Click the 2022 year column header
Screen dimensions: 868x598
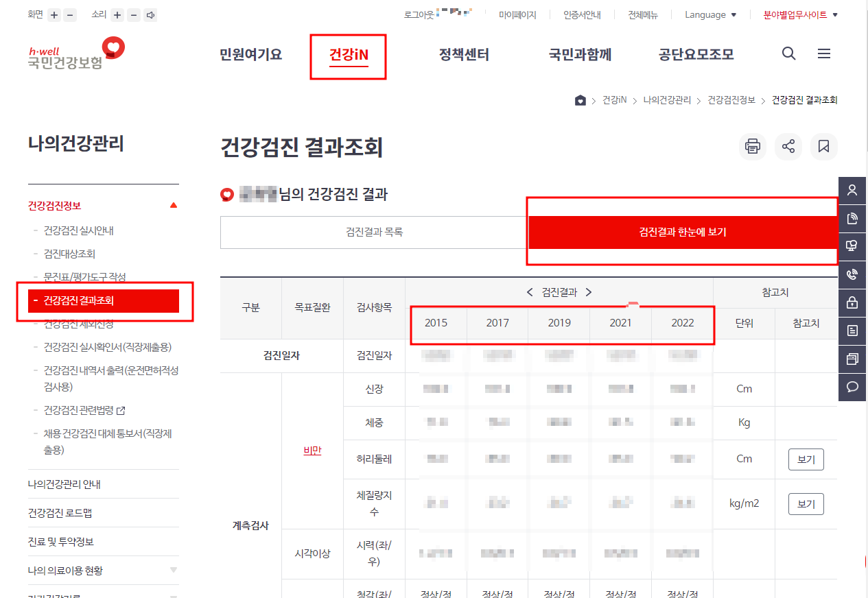point(683,322)
